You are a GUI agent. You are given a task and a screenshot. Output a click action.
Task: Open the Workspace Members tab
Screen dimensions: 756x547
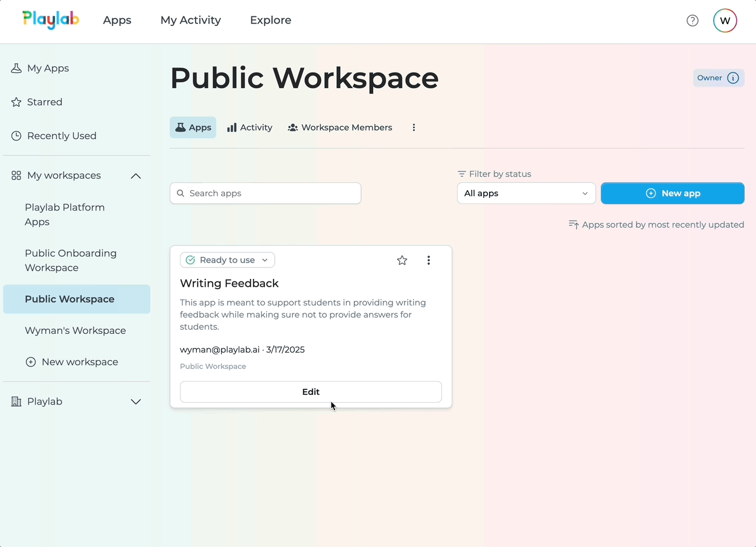click(x=340, y=127)
